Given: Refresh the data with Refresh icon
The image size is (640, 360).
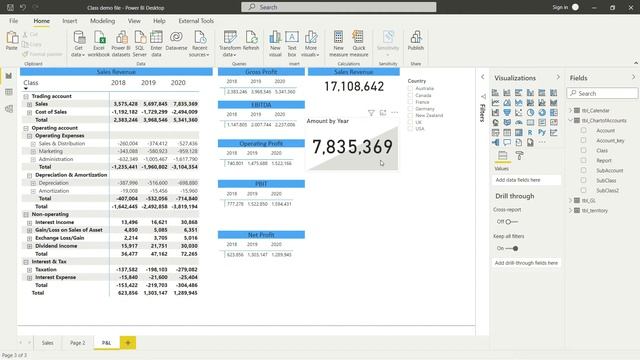Looking at the screenshot, I should coord(251,41).
